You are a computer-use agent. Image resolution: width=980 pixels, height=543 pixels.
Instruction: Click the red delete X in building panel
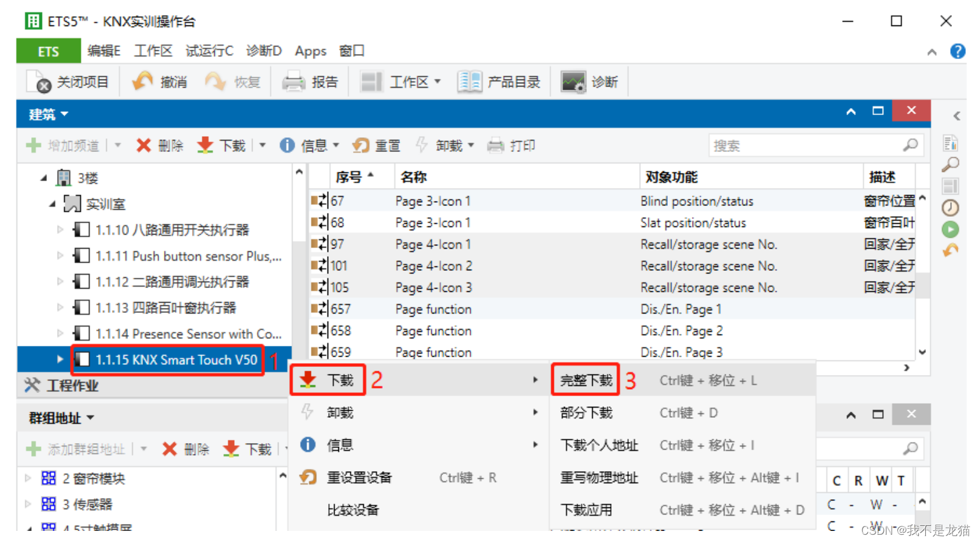(144, 146)
